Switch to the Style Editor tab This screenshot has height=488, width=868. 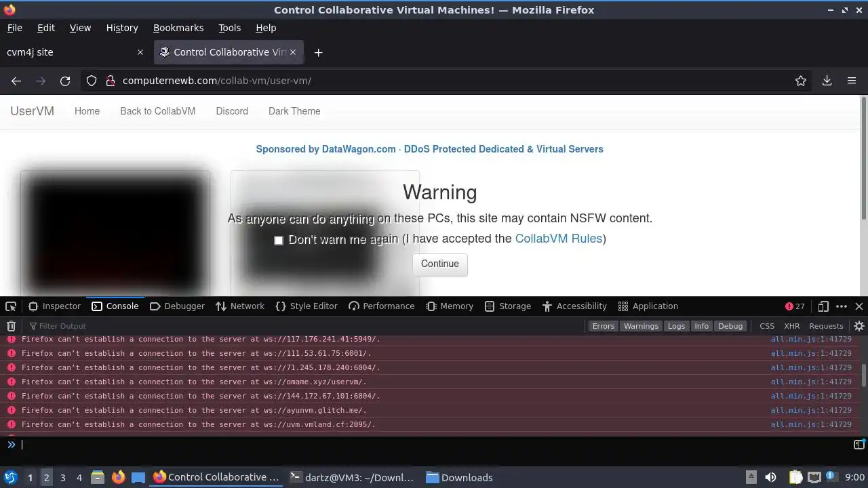(x=307, y=306)
